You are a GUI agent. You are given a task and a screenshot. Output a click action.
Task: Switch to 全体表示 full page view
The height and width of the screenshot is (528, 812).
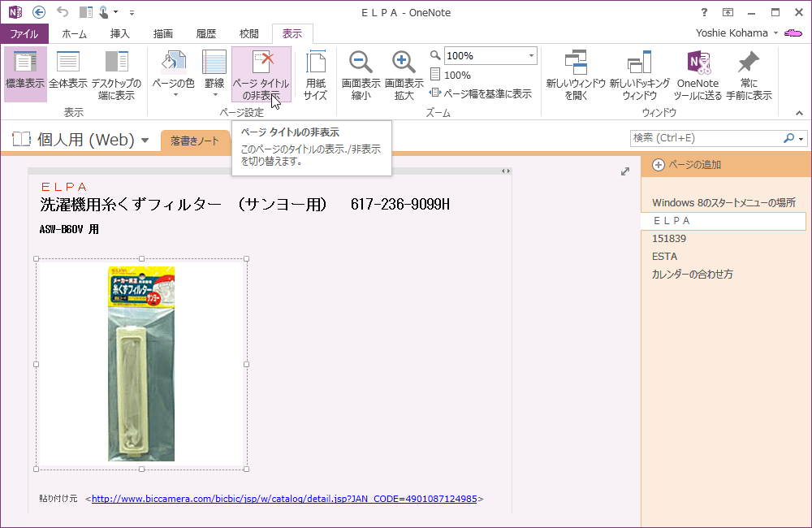[68, 74]
